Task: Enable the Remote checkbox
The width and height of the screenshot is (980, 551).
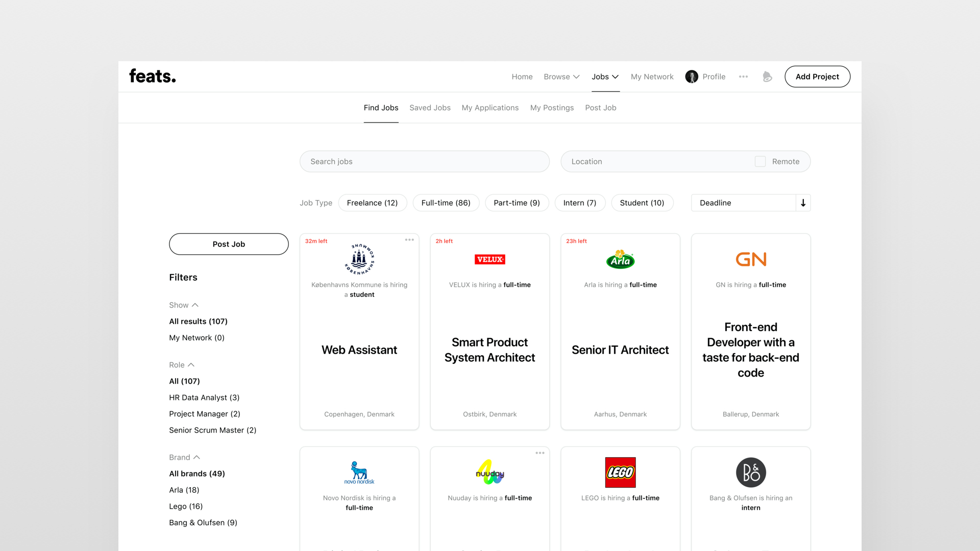Action: coord(760,161)
